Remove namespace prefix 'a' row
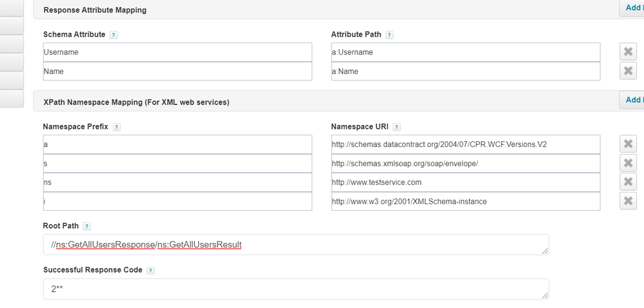644x308 pixels. [x=627, y=144]
